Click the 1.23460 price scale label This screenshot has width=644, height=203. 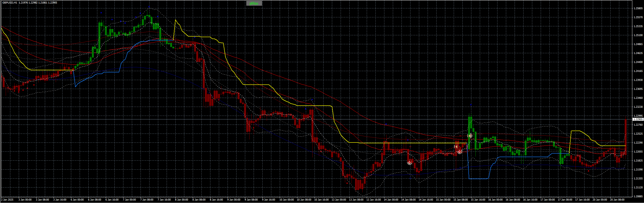point(639,98)
